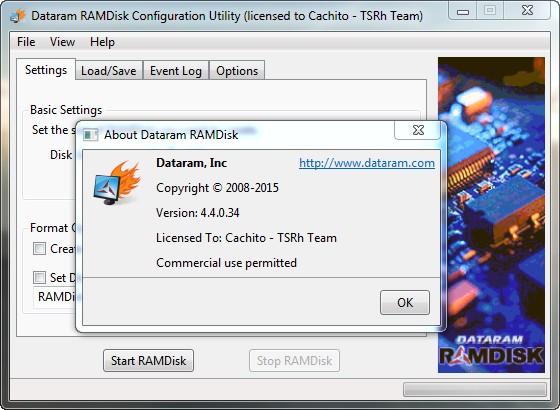This screenshot has height=410, width=560.
Task: Toggle the Set D... checkbox
Action: [39, 277]
